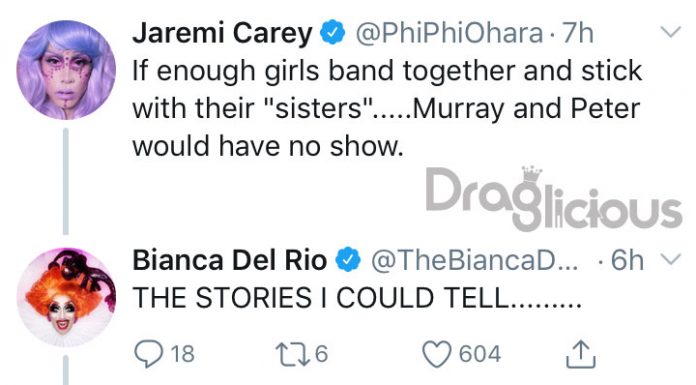This screenshot has height=385, width=696.
Task: Open the Bianca Del Rio tweet chevron menu
Action: (670, 258)
